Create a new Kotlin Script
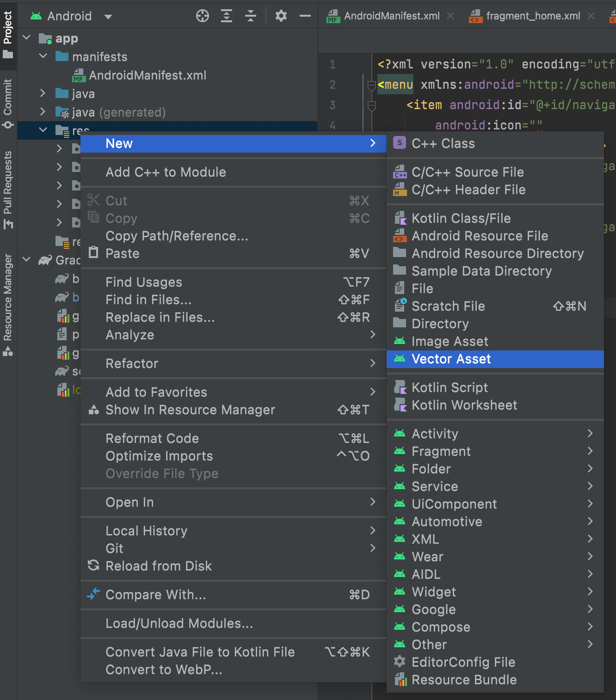This screenshot has width=616, height=700. tap(495, 388)
